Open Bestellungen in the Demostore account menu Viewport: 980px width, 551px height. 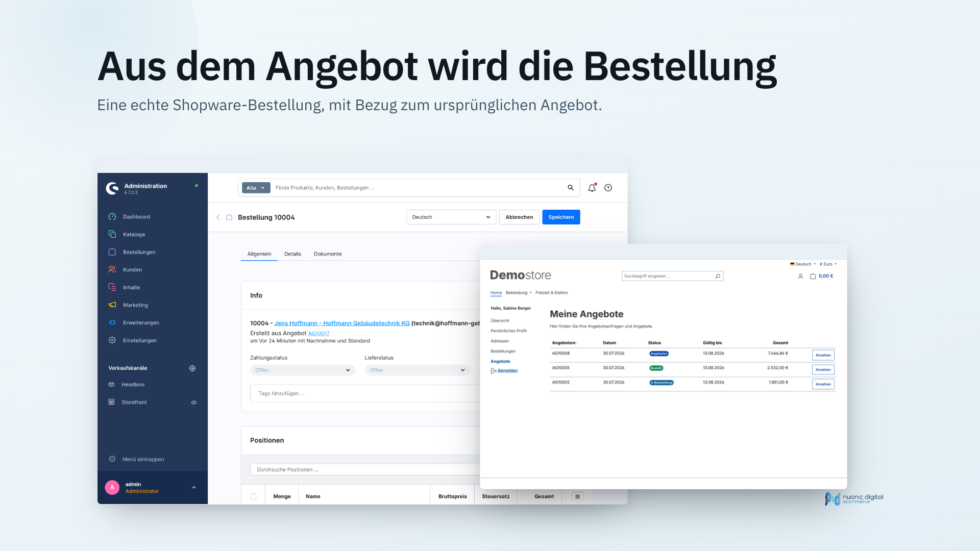coord(503,352)
